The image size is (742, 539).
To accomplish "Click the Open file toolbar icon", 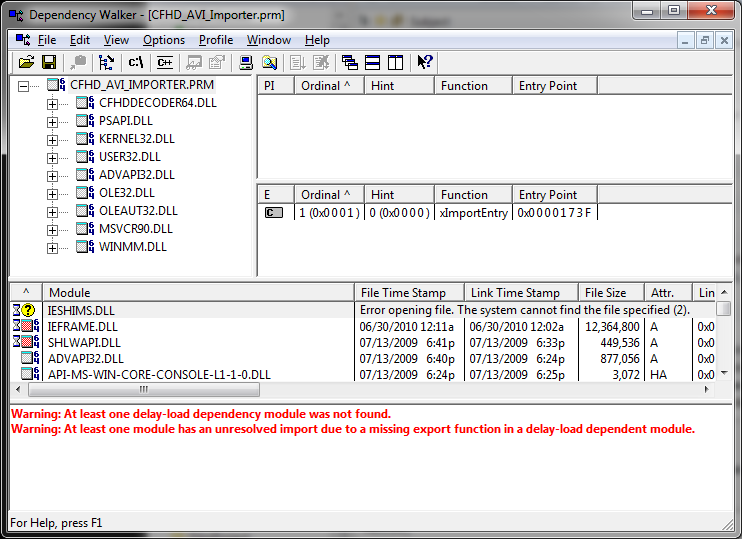I will coord(26,62).
